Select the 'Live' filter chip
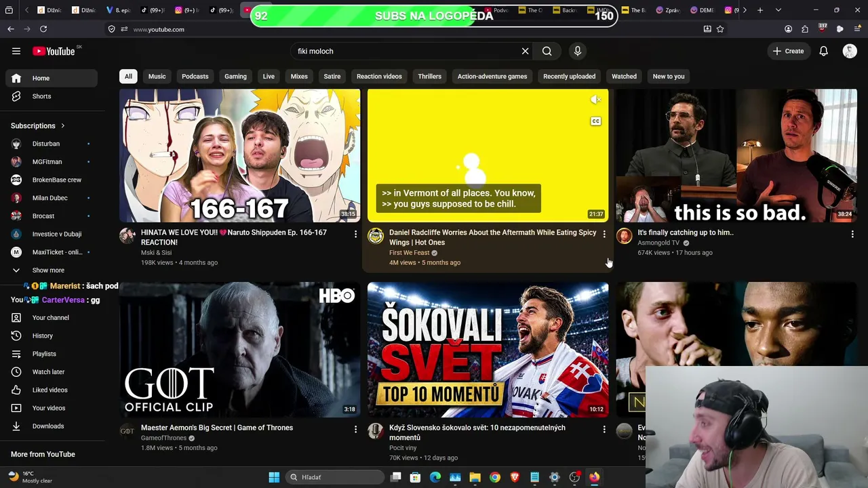 (x=269, y=76)
